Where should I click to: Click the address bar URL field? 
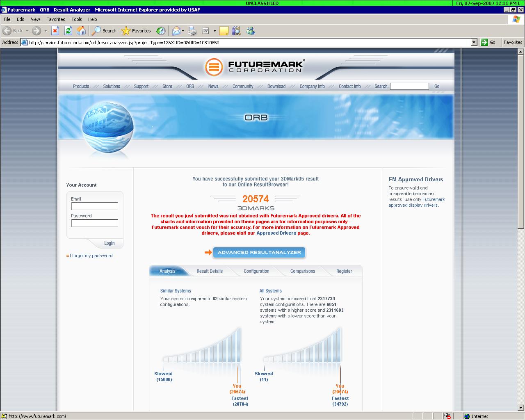[x=249, y=42]
